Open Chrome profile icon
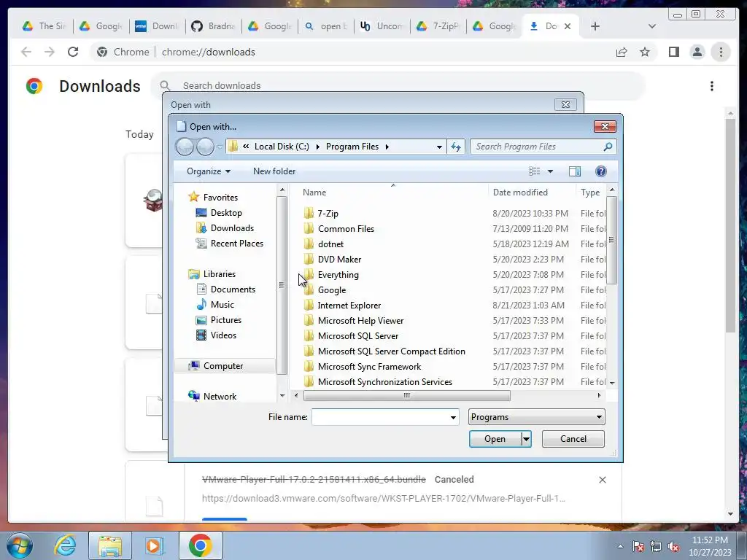 point(697,52)
